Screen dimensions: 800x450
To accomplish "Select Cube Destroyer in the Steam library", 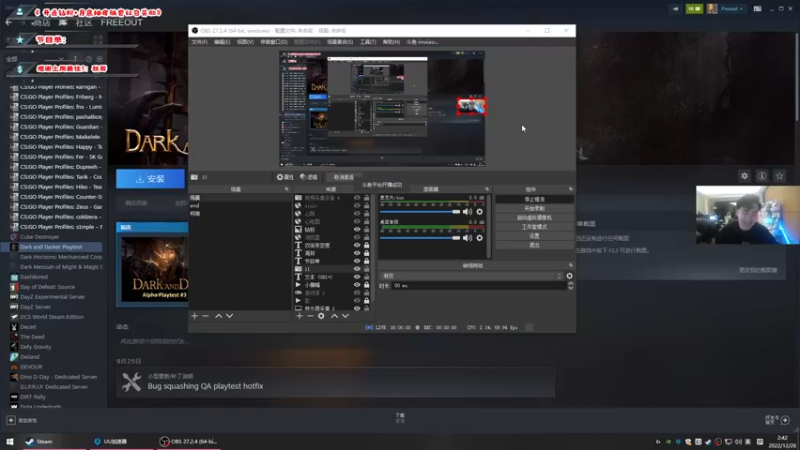I will [x=39, y=237].
